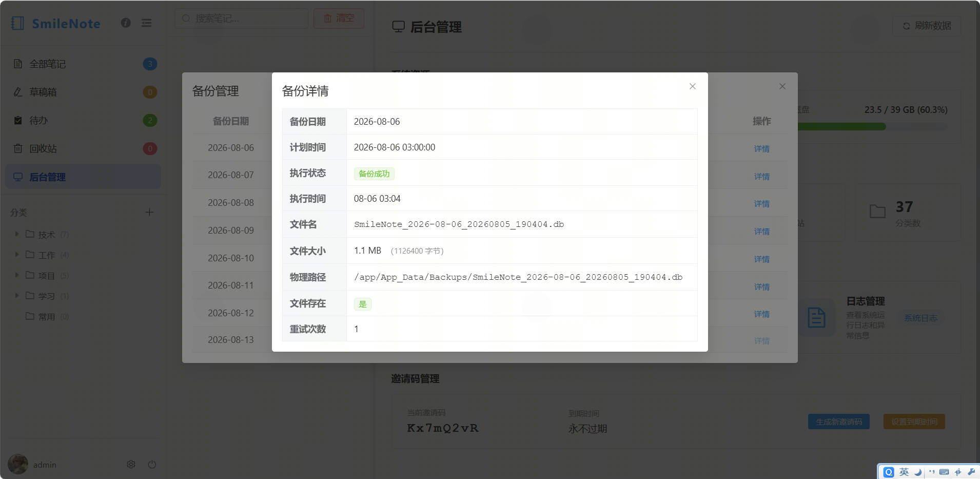
Task: Open IME wrench settings icon
Action: point(971,472)
